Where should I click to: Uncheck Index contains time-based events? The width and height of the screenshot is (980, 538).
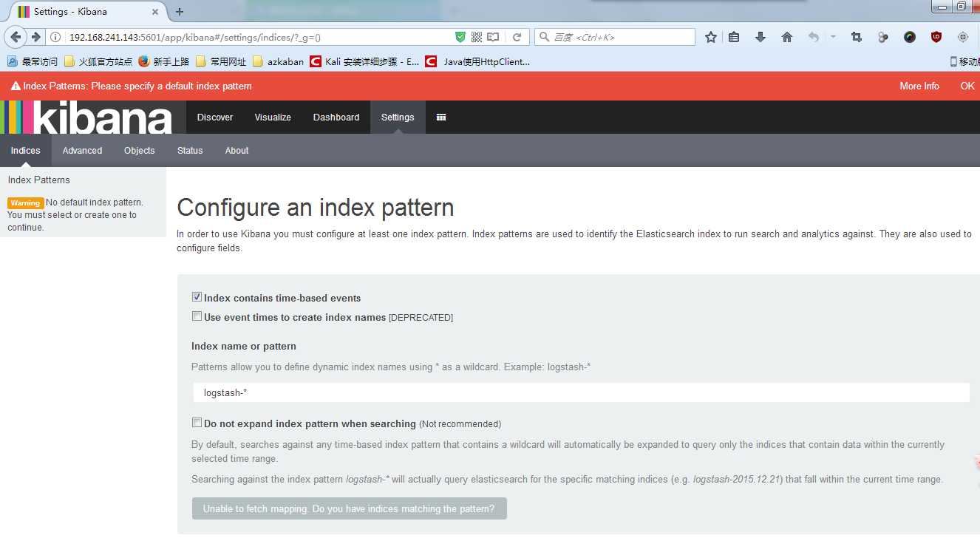point(197,297)
